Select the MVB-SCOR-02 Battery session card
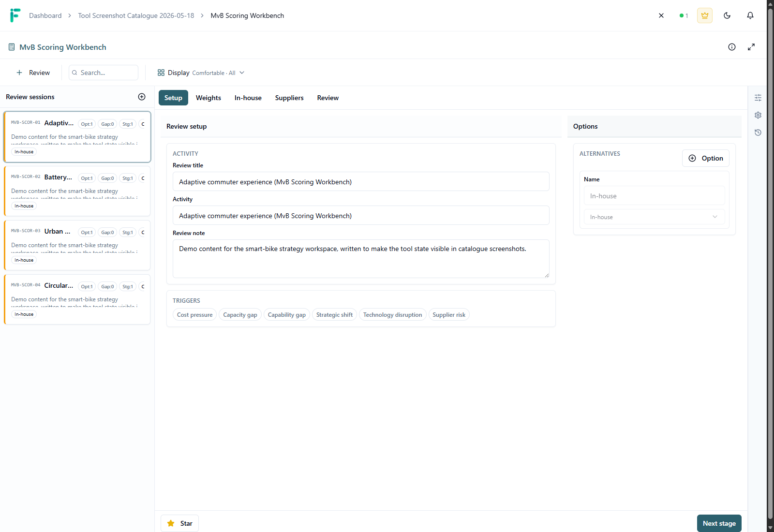 (x=77, y=191)
